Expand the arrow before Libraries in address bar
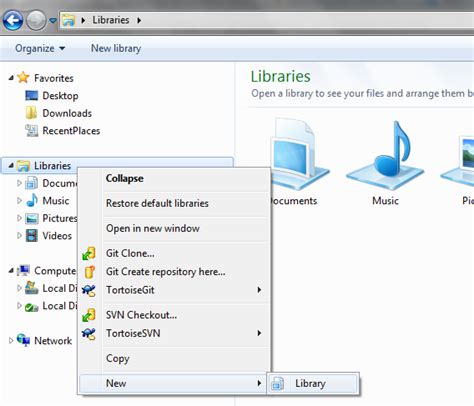The width and height of the screenshot is (474, 406). [x=83, y=20]
